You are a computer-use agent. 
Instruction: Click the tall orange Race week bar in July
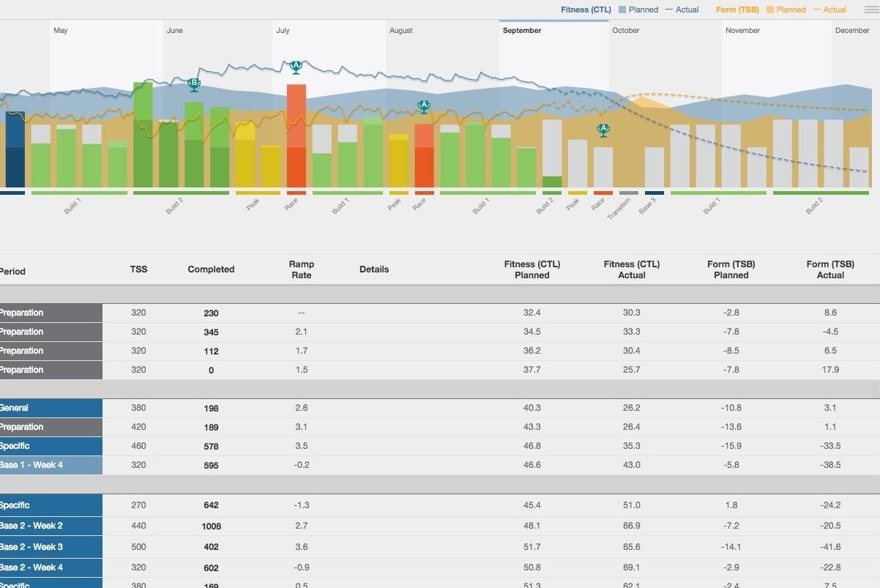coord(297,135)
